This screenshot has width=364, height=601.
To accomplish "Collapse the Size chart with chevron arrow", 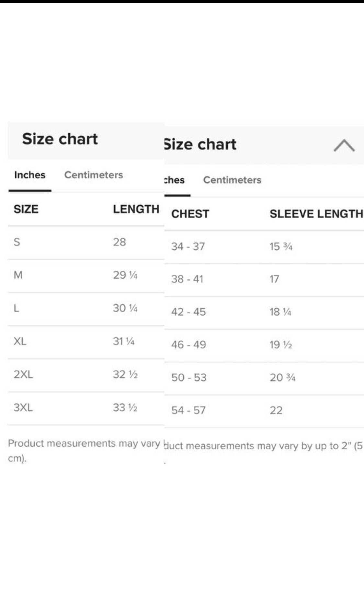I will 344,145.
